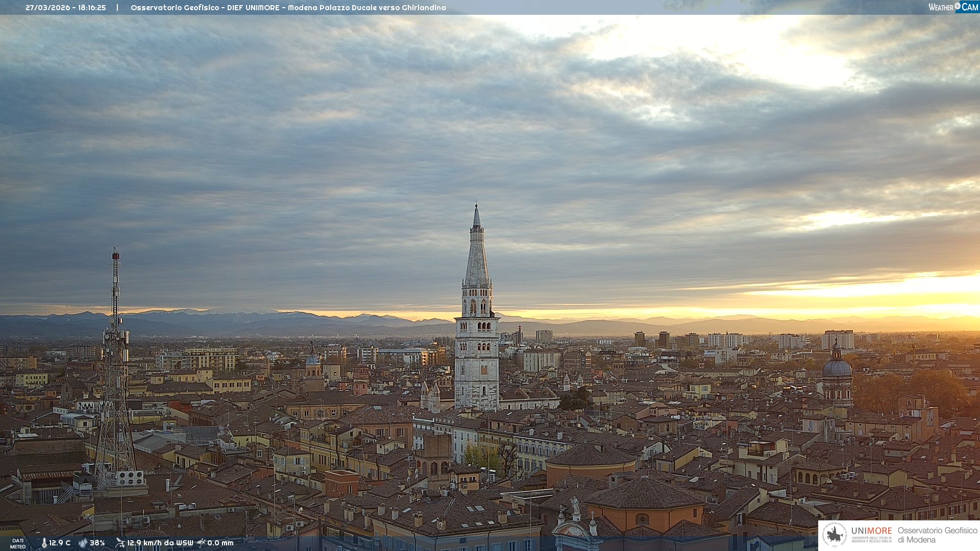The image size is (980, 551).
Task: Click the DATI METEO label
Action: [x=18, y=543]
